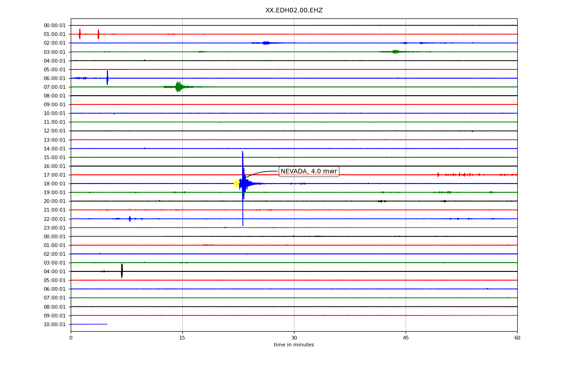This screenshot has height=368, width=588.
Task: Click the 23:00:01 time label
Action: pos(55,228)
